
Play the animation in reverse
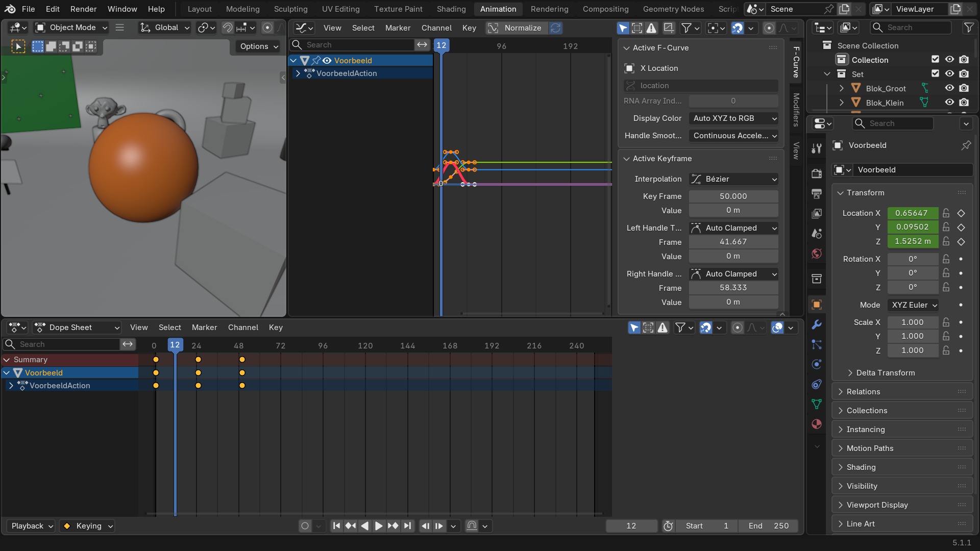(365, 526)
